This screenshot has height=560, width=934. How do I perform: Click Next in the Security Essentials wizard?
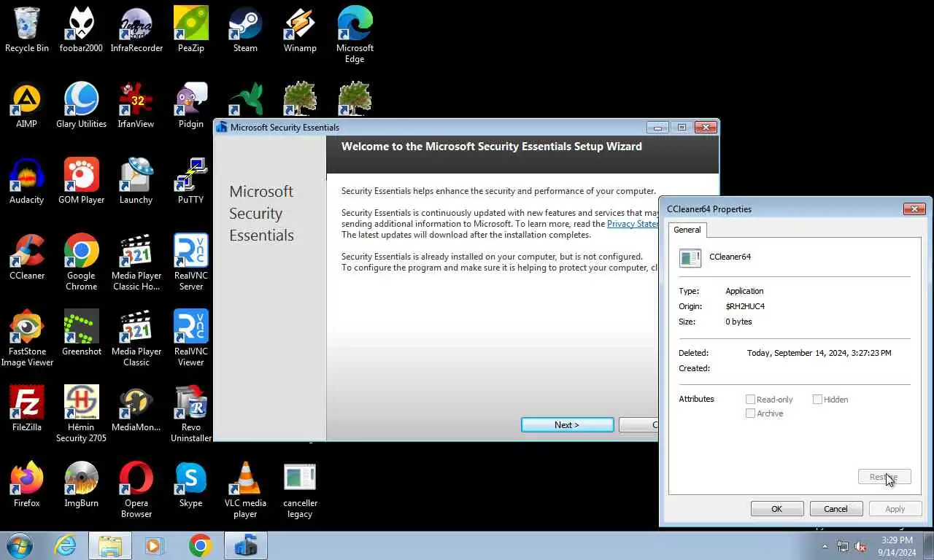[567, 425]
